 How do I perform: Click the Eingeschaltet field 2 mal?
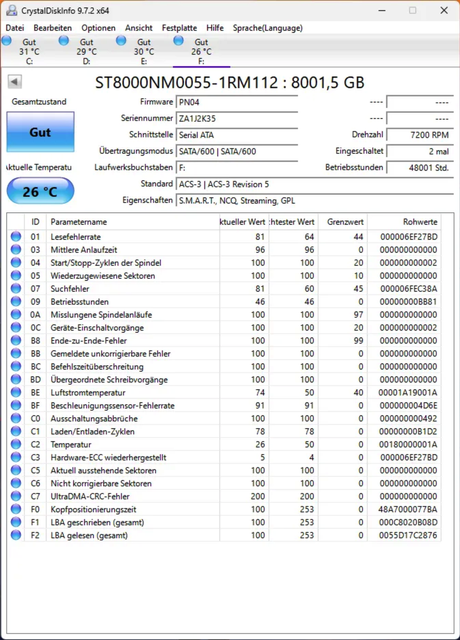[420, 151]
